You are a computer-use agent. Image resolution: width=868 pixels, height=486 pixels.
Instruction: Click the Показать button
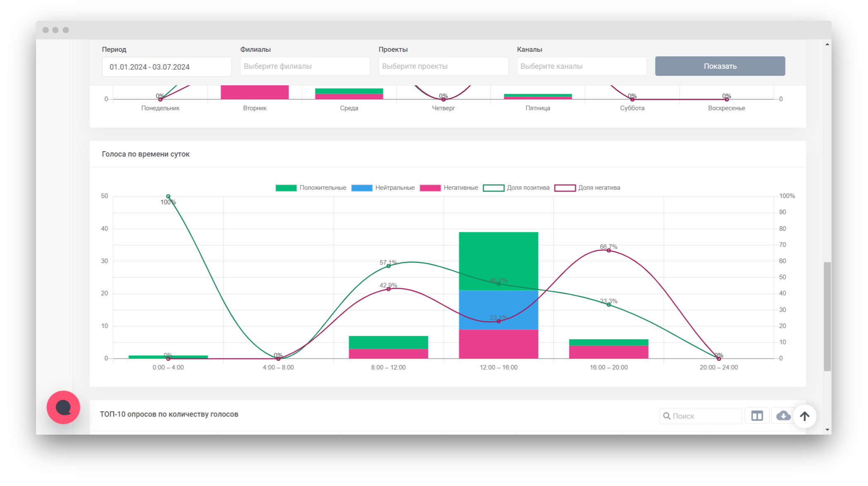[x=720, y=66]
